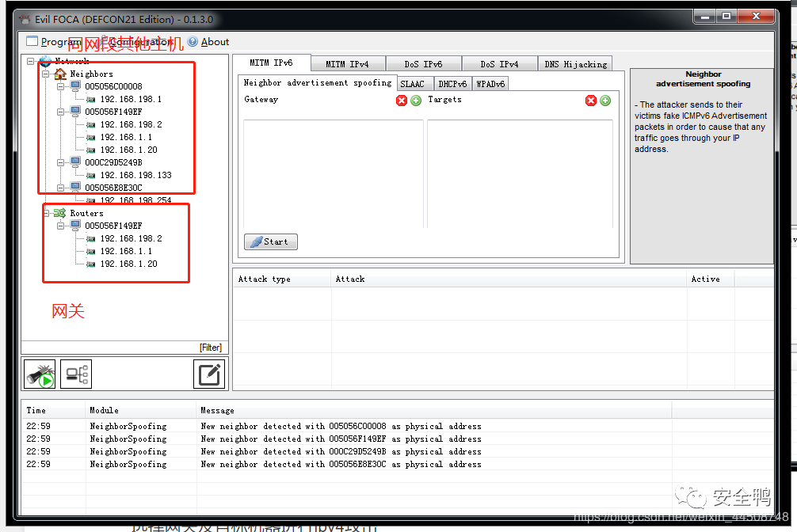This screenshot has width=797, height=532.
Task: Click network card icon beside 192.168.198.133
Action: pyautogui.click(x=91, y=176)
